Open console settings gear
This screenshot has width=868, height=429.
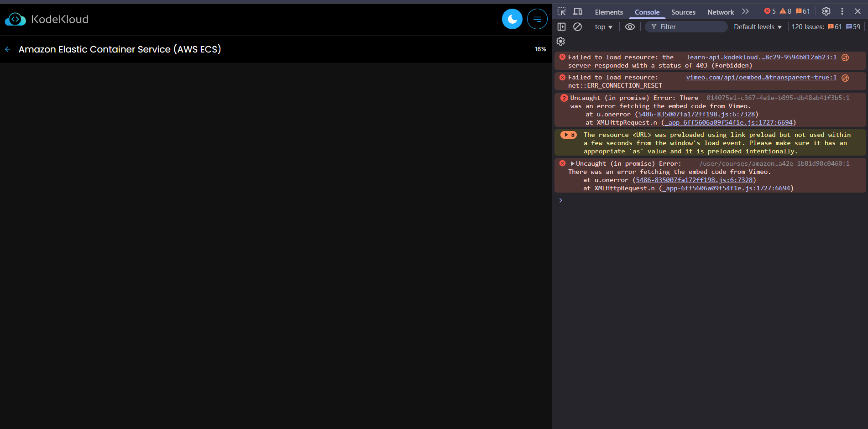561,42
